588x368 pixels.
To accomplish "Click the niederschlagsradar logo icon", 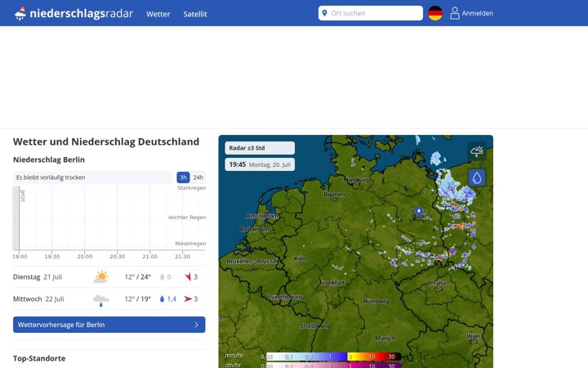I will click(20, 14).
